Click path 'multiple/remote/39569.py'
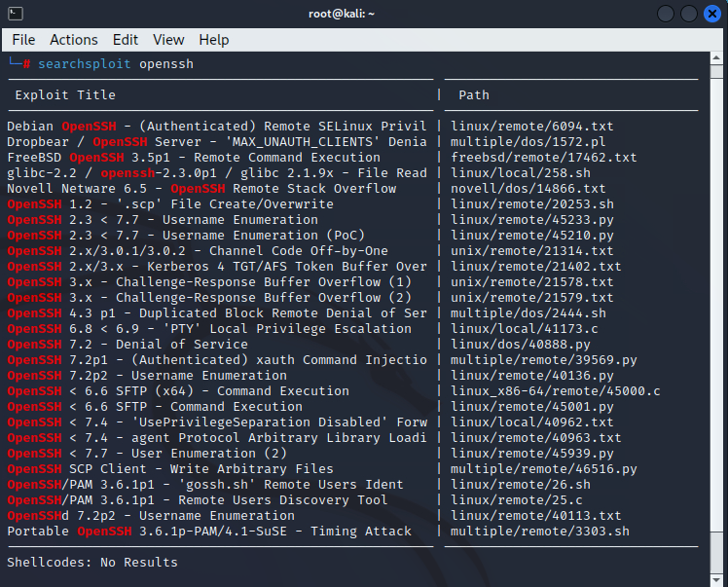Viewport: 728px width, 587px height. click(x=544, y=360)
